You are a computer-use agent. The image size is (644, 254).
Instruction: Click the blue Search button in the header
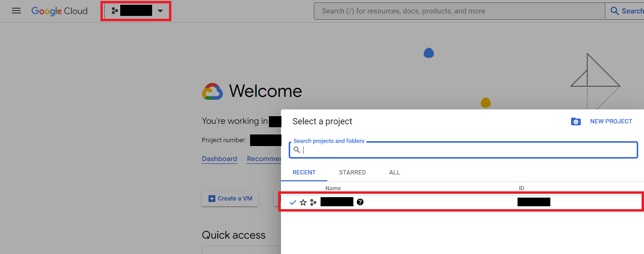626,11
